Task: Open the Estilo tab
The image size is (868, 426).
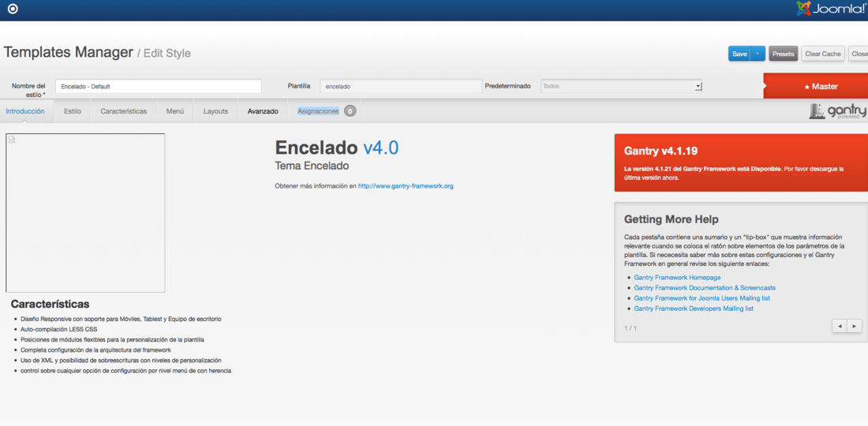Action: click(72, 111)
